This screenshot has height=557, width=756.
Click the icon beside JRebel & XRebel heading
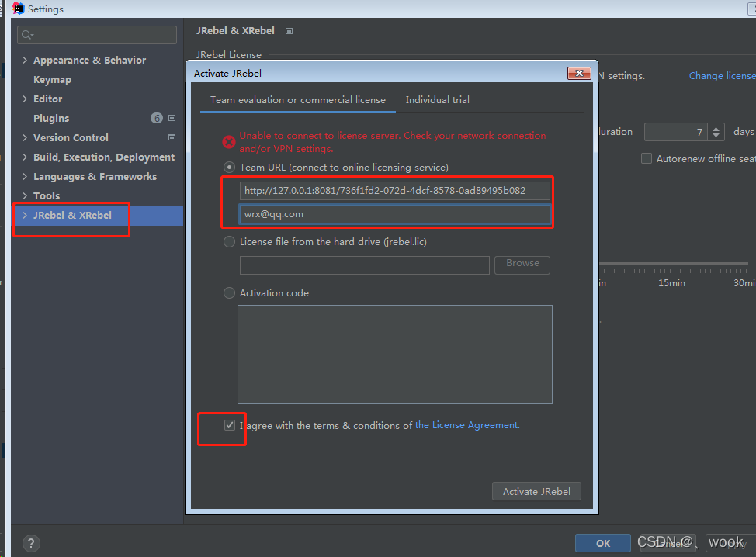coord(289,31)
